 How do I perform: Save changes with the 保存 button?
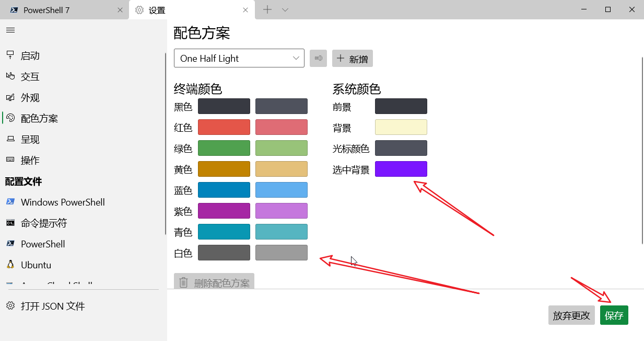614,315
